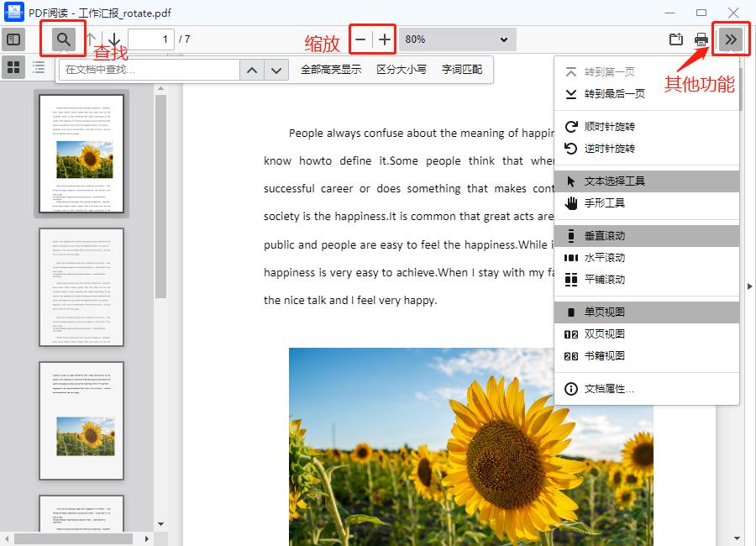Click the right-edge page forward arrow
Screen dimensions: 756x546
click(x=749, y=284)
